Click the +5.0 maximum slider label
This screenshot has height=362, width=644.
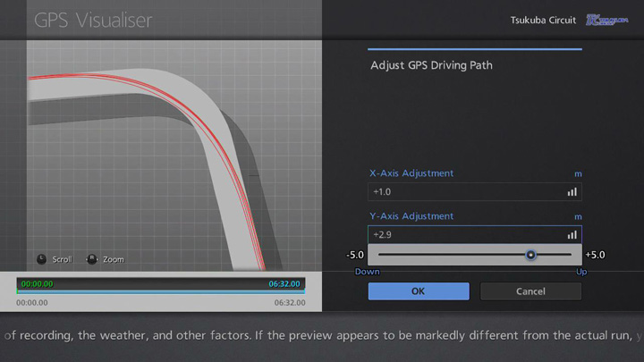pos(596,255)
